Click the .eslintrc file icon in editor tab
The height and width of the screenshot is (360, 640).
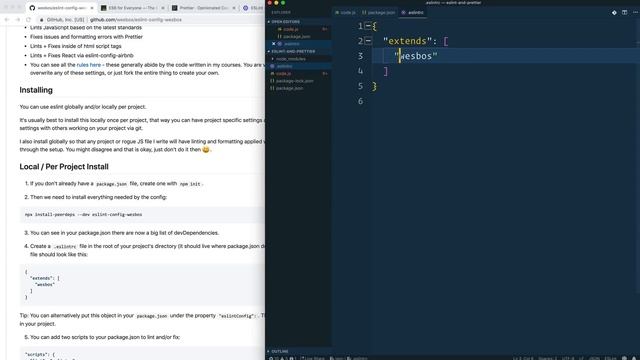click(403, 13)
